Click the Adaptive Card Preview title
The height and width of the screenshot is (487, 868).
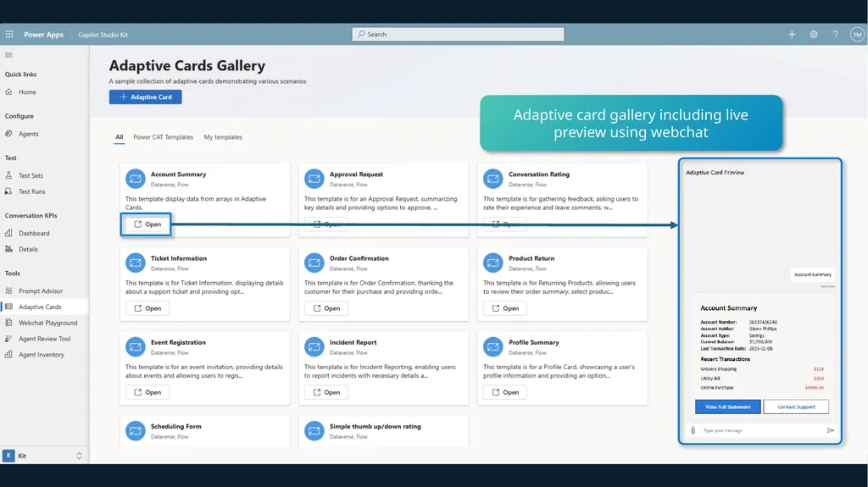[x=715, y=172]
